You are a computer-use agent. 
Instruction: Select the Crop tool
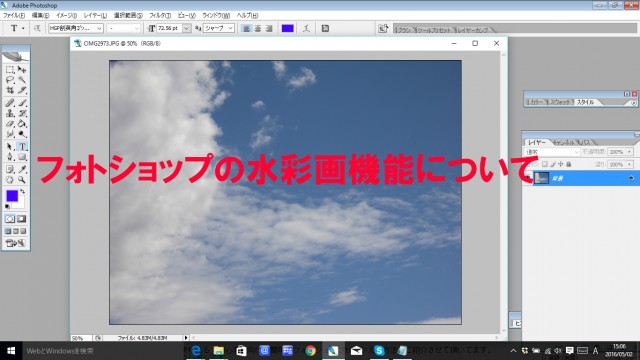point(10,90)
